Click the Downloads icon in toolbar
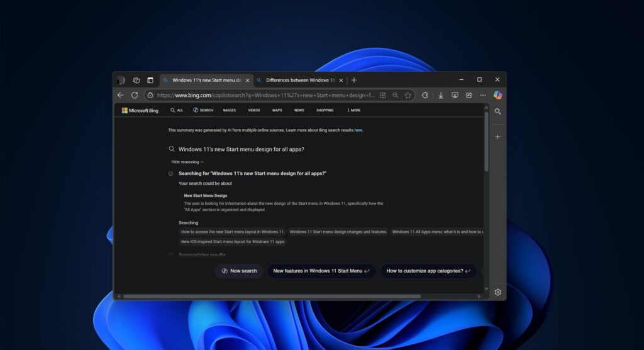 coord(441,95)
